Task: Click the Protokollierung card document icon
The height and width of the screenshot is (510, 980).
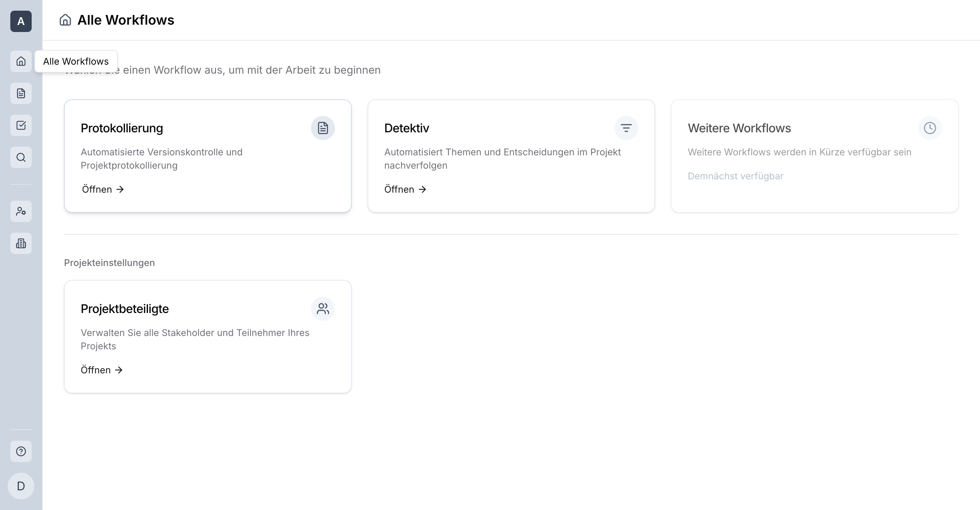Action: click(323, 128)
